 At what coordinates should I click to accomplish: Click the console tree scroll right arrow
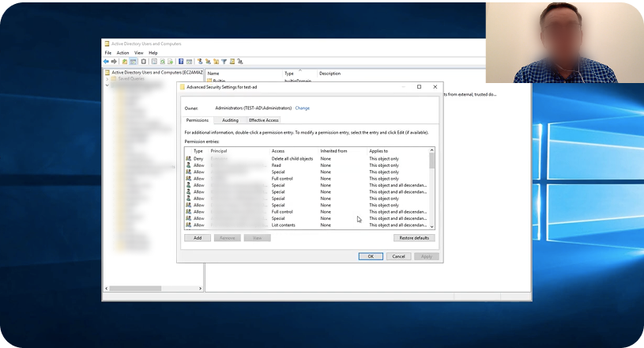click(200, 289)
